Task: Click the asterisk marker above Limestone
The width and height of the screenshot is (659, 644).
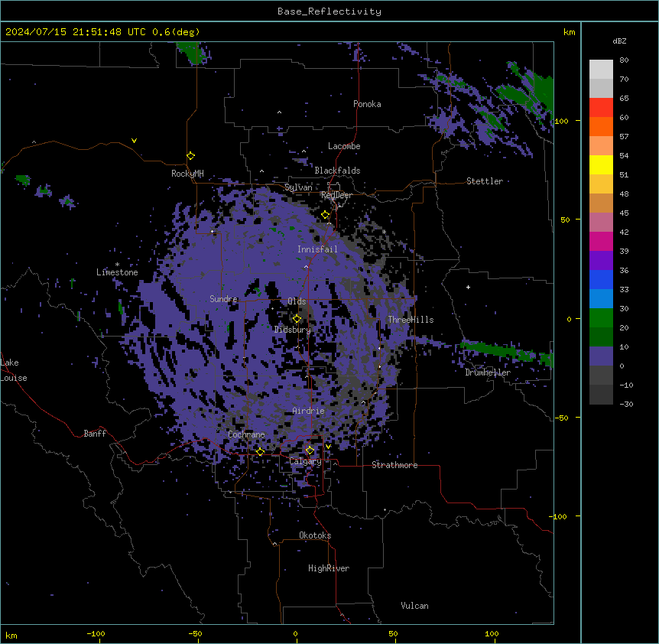Action: (x=117, y=265)
